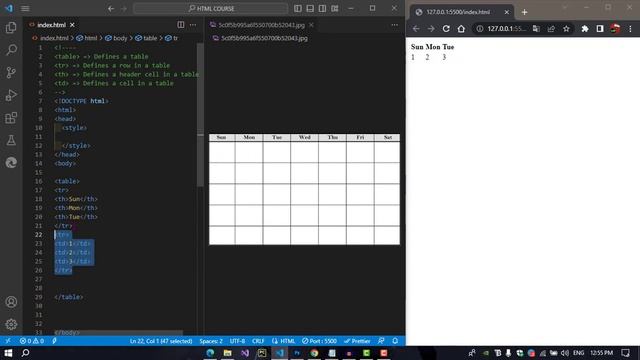640x360 pixels.
Task: Click the Ln 22, Col 1 status item
Action: [161, 341]
